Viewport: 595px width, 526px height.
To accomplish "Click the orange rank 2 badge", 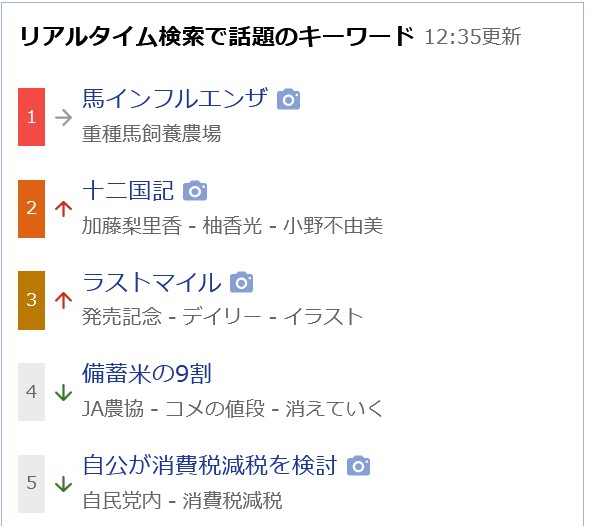I will pos(31,209).
